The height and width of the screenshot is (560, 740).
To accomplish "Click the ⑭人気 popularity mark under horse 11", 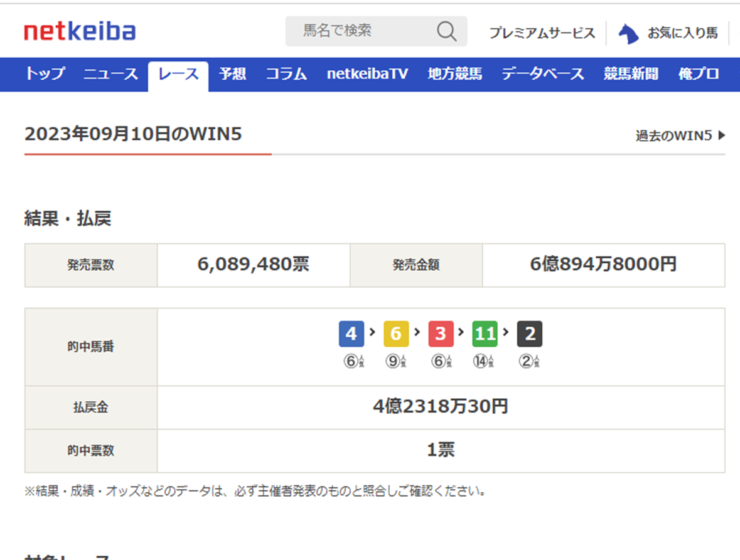I will point(484,360).
